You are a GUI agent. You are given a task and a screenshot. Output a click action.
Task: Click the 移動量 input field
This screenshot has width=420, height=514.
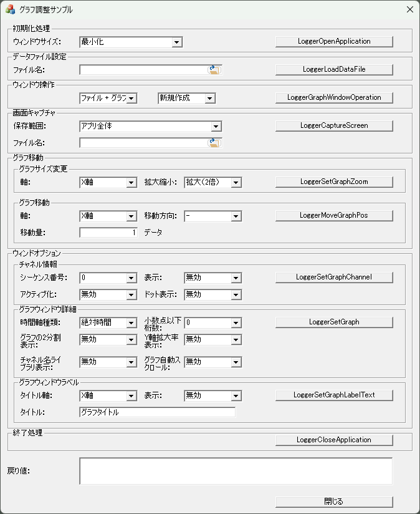pyautogui.click(x=108, y=233)
